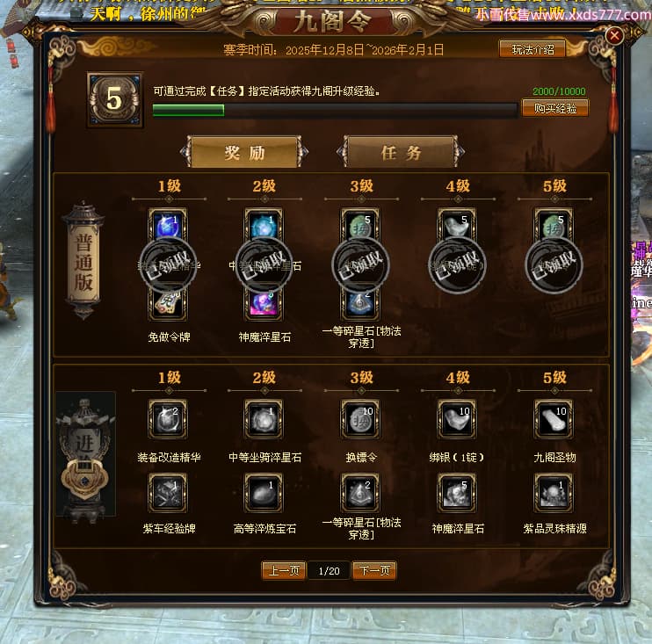Click the 中等坐骑淬星石 icon in the advanced row
Image resolution: width=652 pixels, height=644 pixels.
point(264,419)
